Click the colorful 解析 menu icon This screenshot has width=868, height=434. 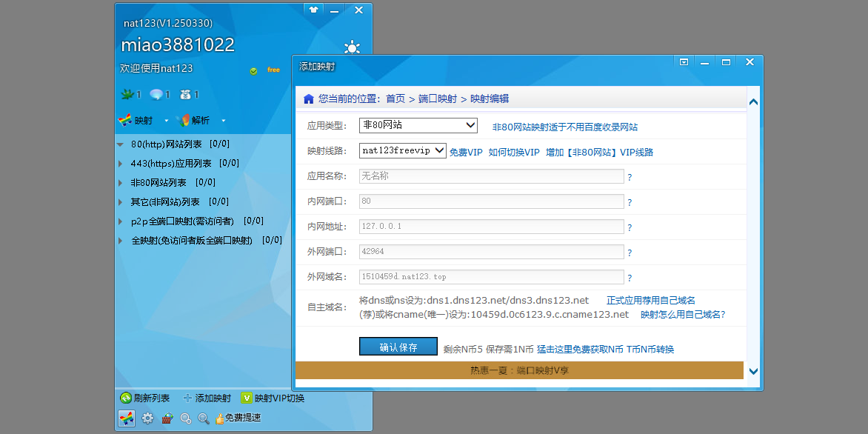pyautogui.click(x=183, y=120)
